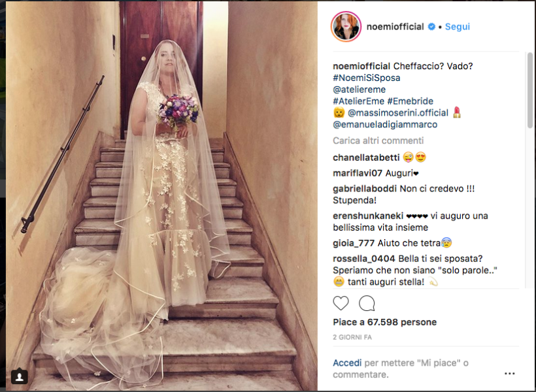The width and height of the screenshot is (536, 392).
Task: Click the comments panel scrollbar
Action: pyautogui.click(x=529, y=90)
